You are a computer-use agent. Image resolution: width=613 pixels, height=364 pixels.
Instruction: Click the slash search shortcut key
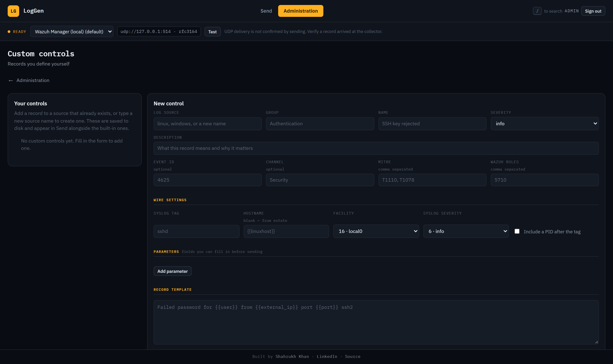[x=537, y=11]
